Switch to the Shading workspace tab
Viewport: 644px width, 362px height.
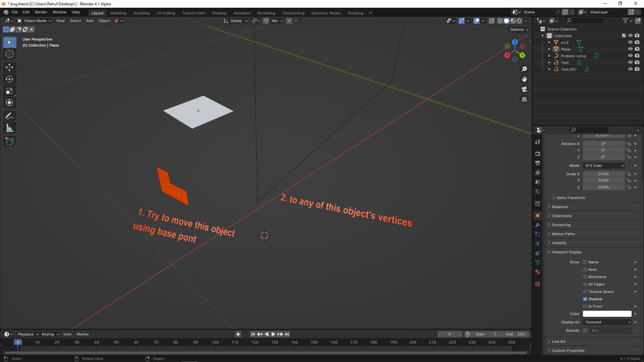click(219, 13)
